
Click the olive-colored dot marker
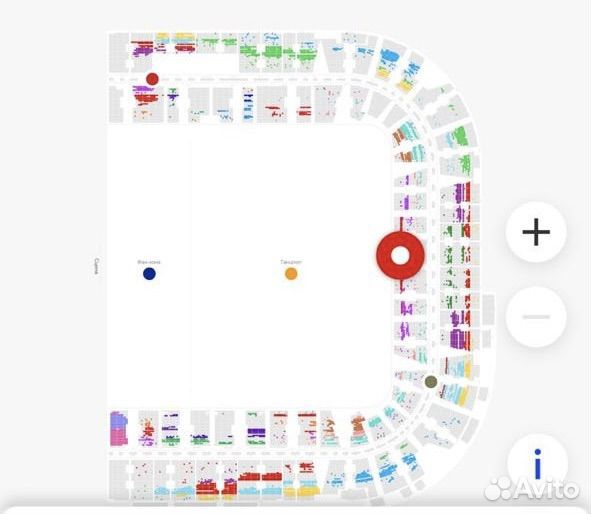tap(431, 382)
